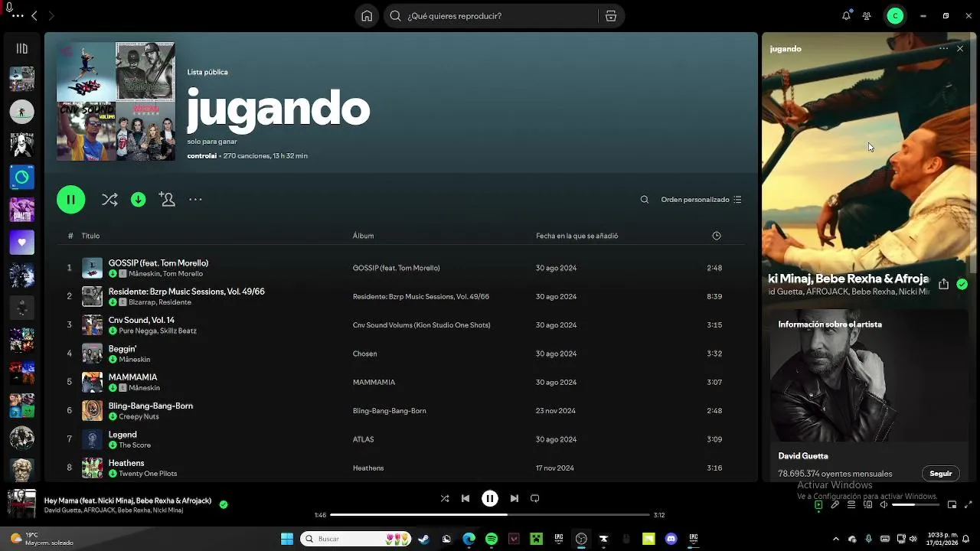
Task: Skip to previous track
Action: 465,498
